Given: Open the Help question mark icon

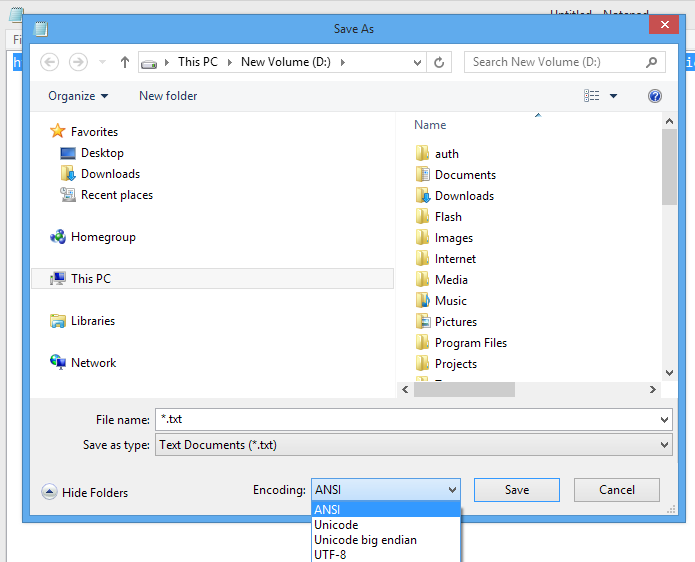Looking at the screenshot, I should (655, 96).
